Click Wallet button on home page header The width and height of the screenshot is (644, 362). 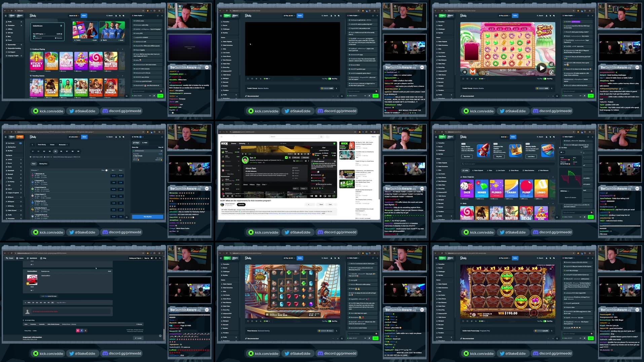pyautogui.click(x=84, y=15)
